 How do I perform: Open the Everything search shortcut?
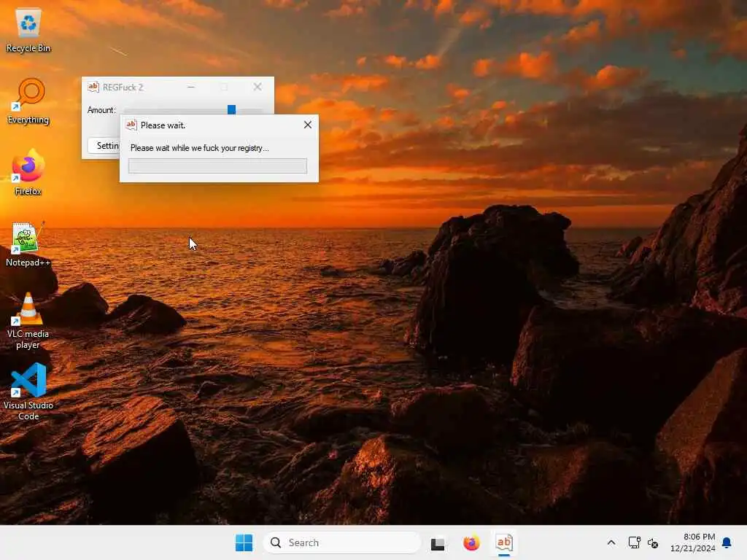tap(28, 101)
